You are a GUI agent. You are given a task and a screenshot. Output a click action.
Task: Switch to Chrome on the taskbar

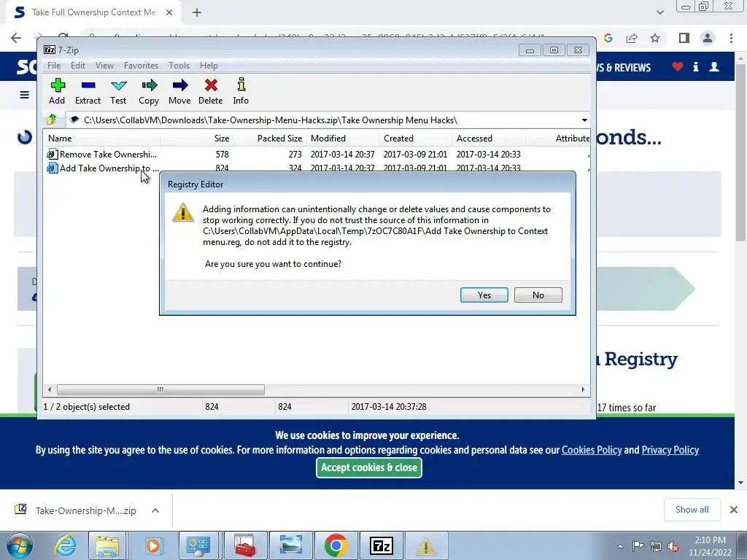336,545
